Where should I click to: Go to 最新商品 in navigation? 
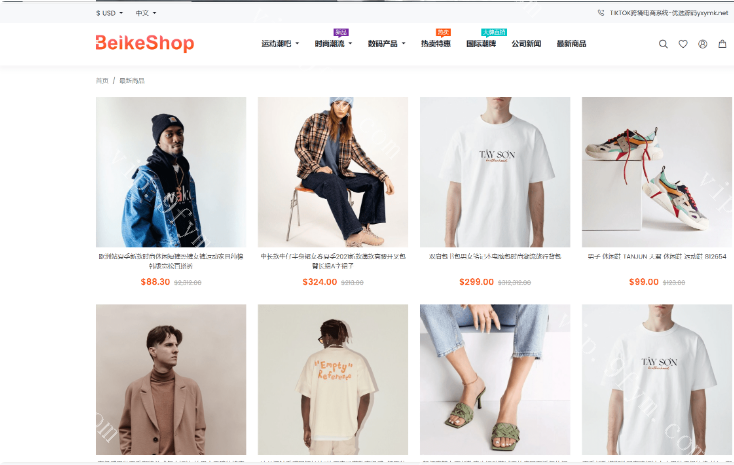pos(571,44)
